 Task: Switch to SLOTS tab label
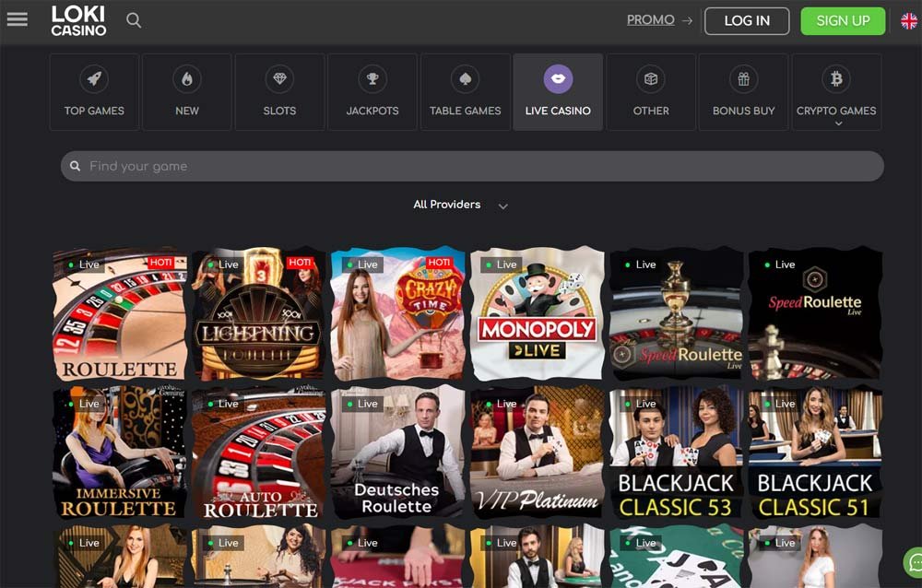[280, 111]
